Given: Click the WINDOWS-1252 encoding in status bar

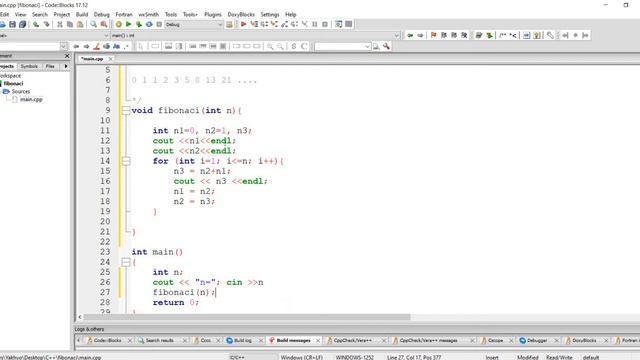Looking at the screenshot, I should [x=354, y=357].
